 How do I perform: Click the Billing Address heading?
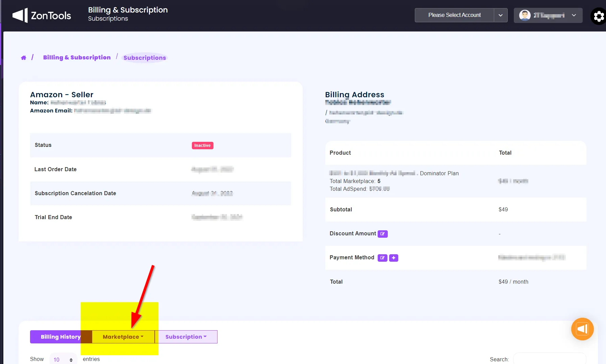355,95
